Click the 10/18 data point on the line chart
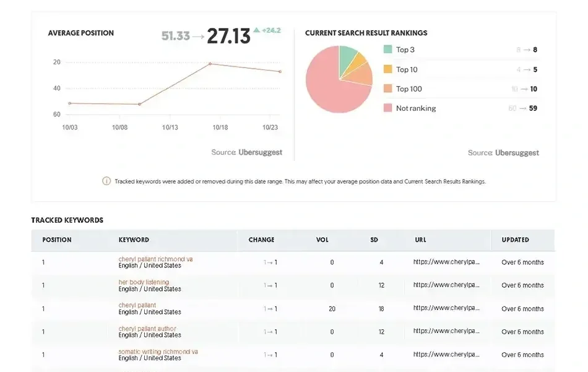This screenshot has height=372, width=588. pos(210,63)
